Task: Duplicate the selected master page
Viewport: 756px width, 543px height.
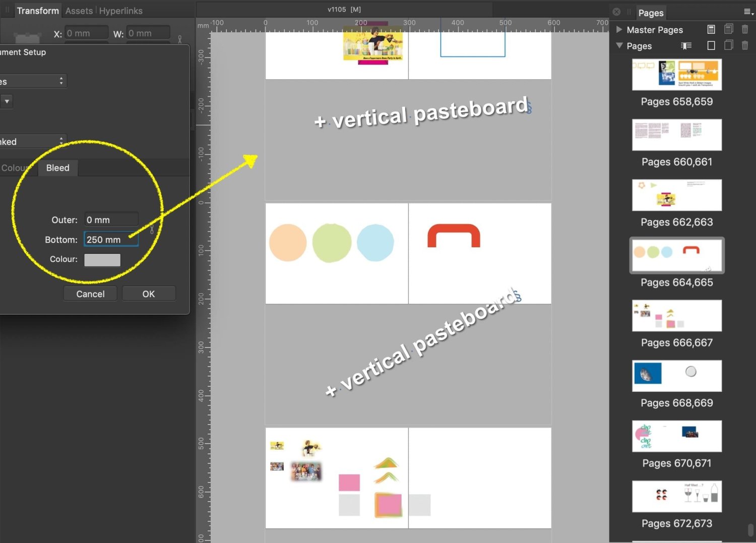Action: (729, 29)
